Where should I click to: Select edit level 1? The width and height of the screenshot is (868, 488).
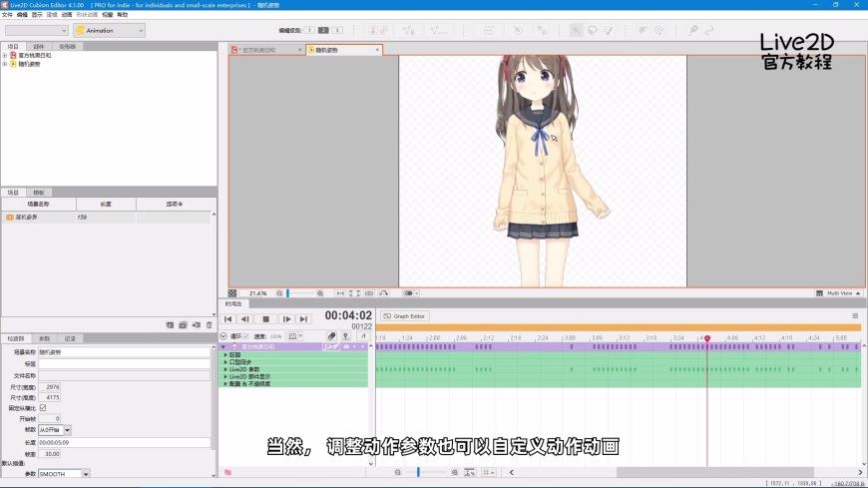coord(309,31)
